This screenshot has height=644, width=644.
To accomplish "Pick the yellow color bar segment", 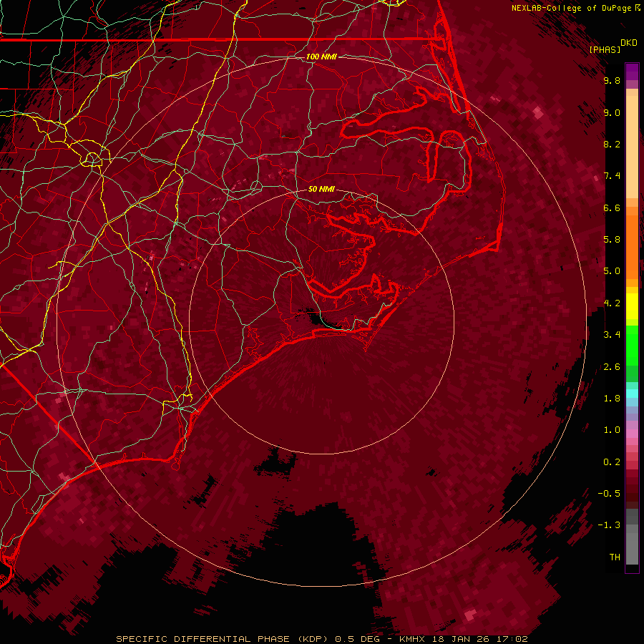I will click(632, 306).
